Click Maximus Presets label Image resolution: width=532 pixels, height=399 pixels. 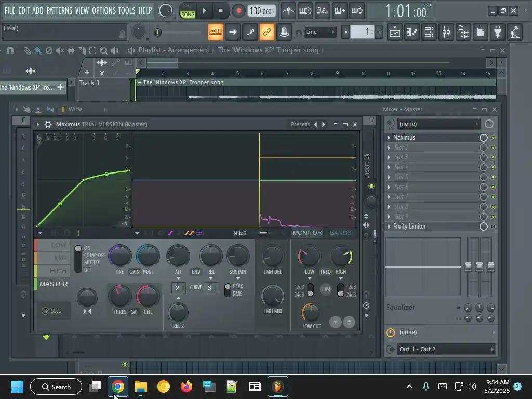(300, 125)
